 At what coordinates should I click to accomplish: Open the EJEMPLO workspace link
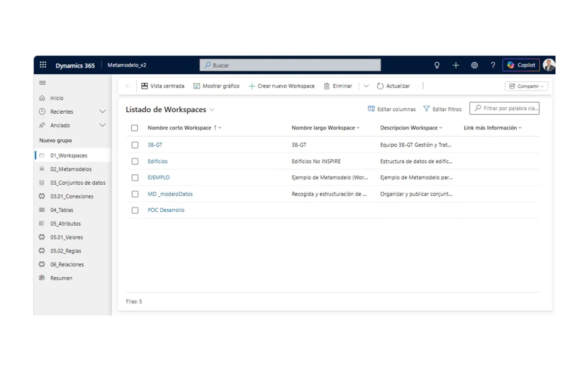coord(159,177)
